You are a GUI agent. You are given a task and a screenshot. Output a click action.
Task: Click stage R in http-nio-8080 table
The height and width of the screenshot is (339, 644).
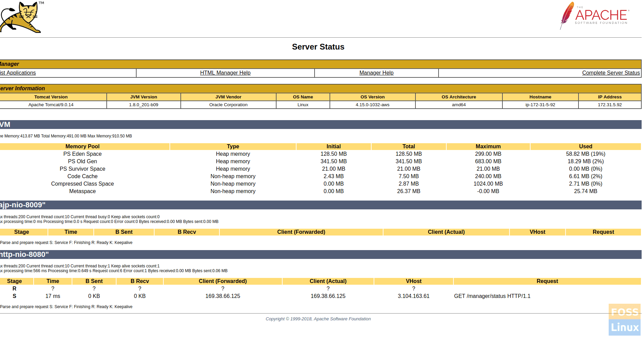pos(14,289)
